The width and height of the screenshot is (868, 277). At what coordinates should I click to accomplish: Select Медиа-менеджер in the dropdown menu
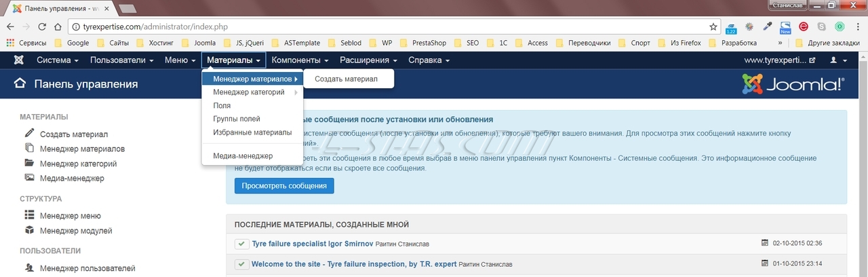click(x=252, y=155)
